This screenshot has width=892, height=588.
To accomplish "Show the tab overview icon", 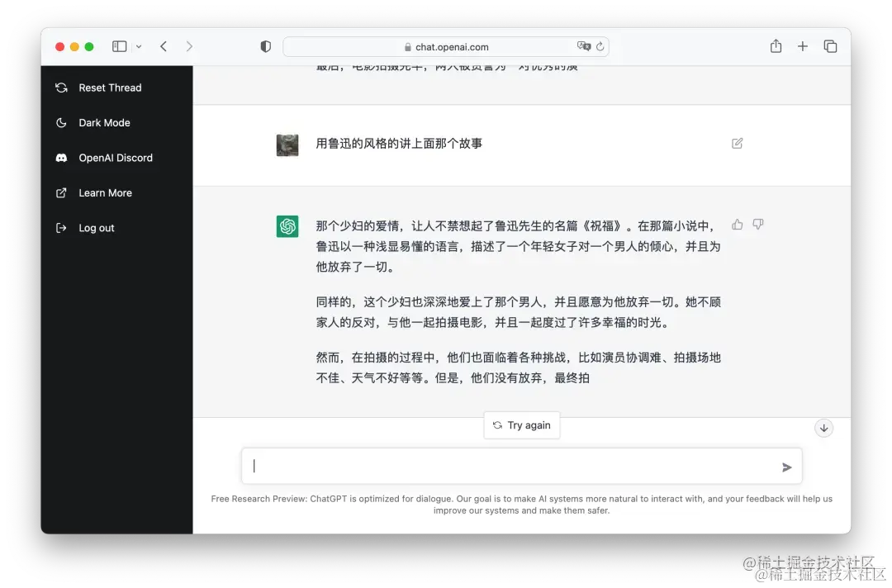I will 831,46.
